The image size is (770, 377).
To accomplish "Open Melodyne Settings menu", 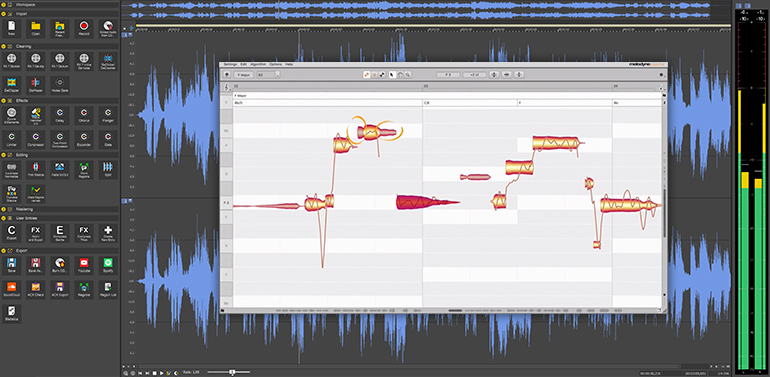I will click(x=230, y=64).
